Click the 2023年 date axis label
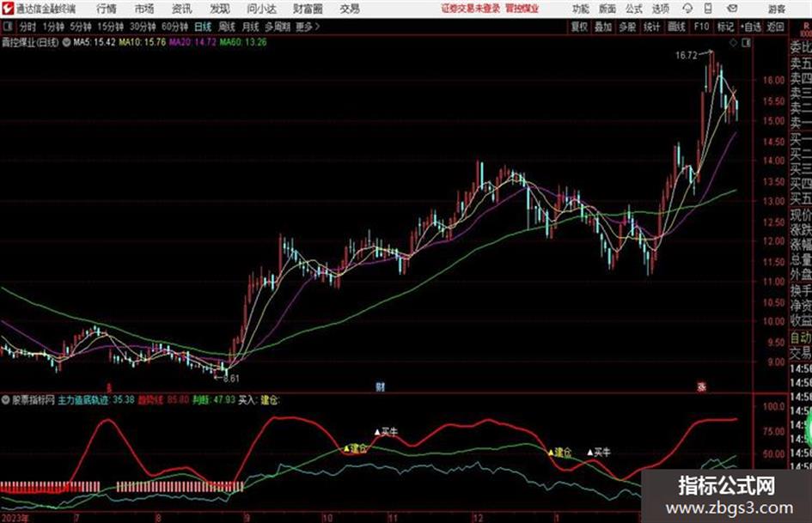The height and width of the screenshot is (523, 812). (x=15, y=518)
